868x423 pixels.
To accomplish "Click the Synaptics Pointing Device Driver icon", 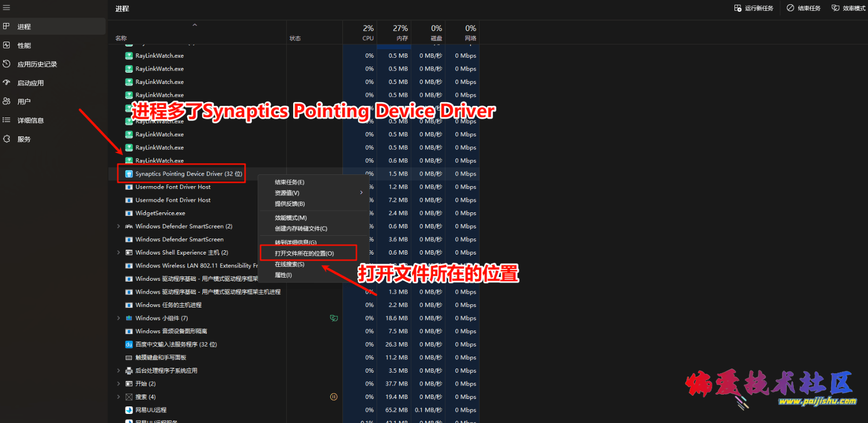I will coord(129,174).
